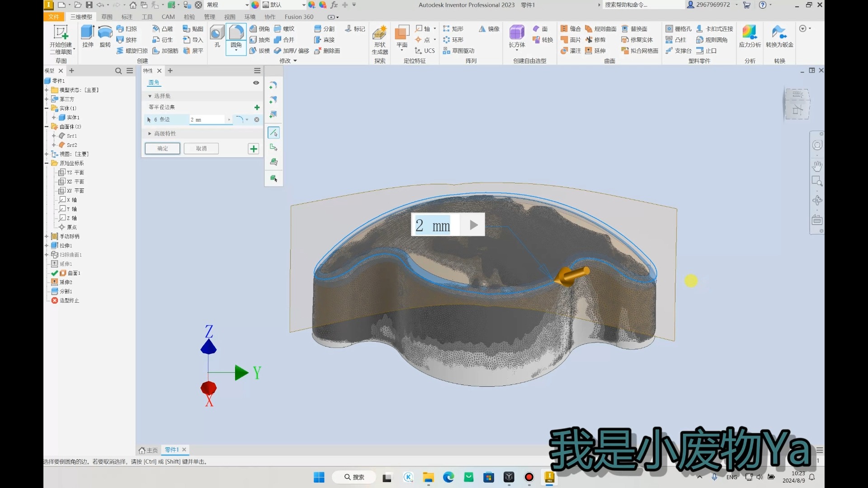Click the 草图 ribbon tab
This screenshot has height=488, width=868.
tap(106, 16)
